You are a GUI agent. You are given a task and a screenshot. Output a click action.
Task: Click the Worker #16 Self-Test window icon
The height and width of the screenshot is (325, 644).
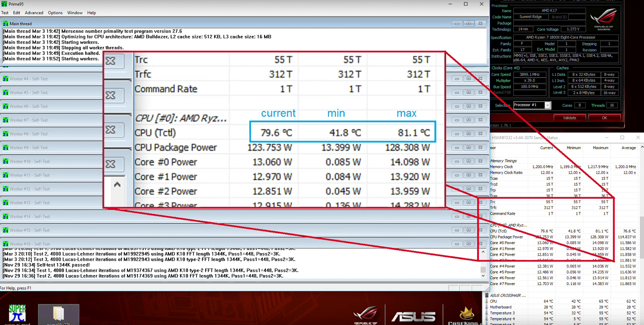click(6, 244)
